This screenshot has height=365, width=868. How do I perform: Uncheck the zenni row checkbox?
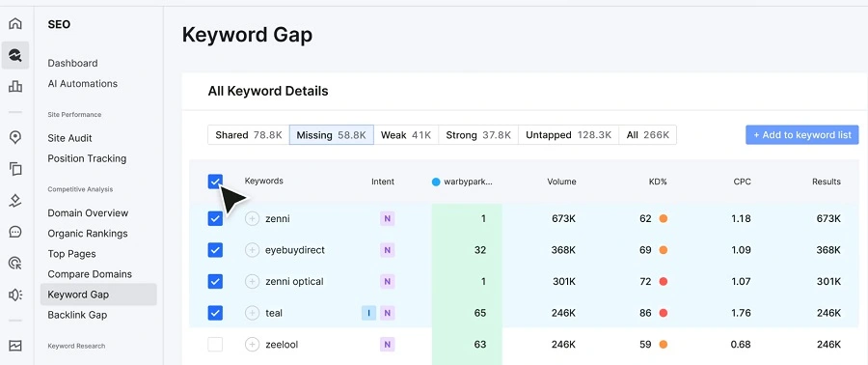pyautogui.click(x=215, y=219)
